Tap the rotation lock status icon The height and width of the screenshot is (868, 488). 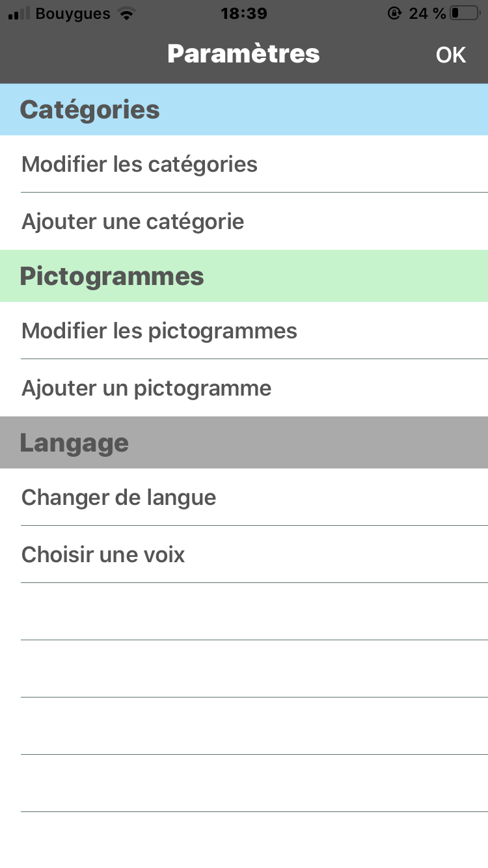[394, 13]
